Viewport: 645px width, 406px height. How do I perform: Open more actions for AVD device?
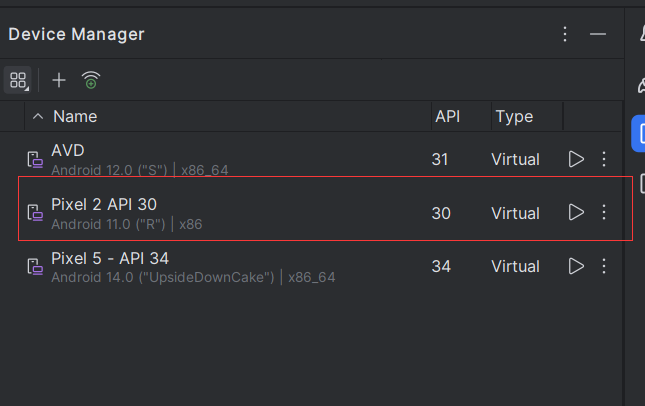(x=604, y=159)
